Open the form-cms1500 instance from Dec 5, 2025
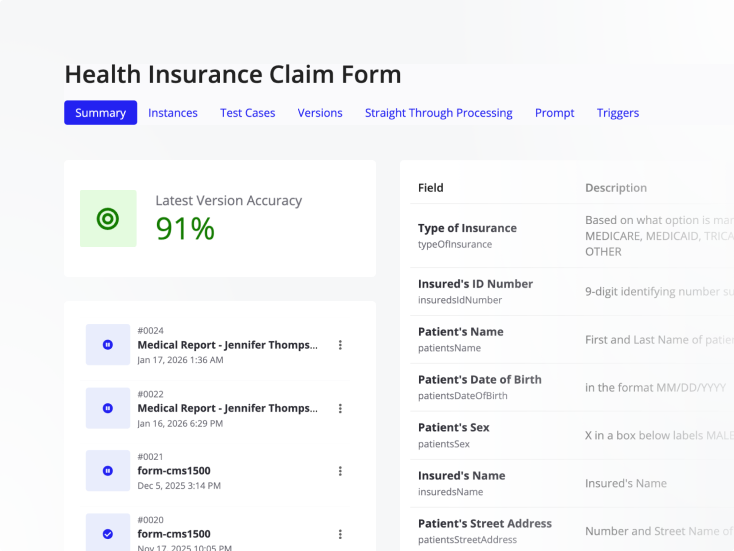This screenshot has width=734, height=551. point(174,471)
